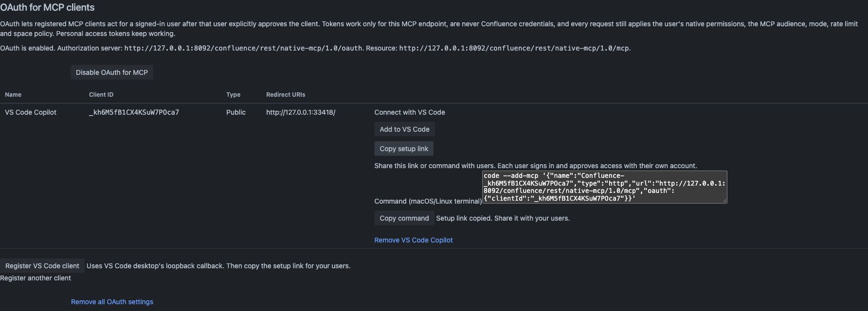Click Disable OAuth for MCP button
Viewport: 868px width, 311px height.
pos(112,72)
